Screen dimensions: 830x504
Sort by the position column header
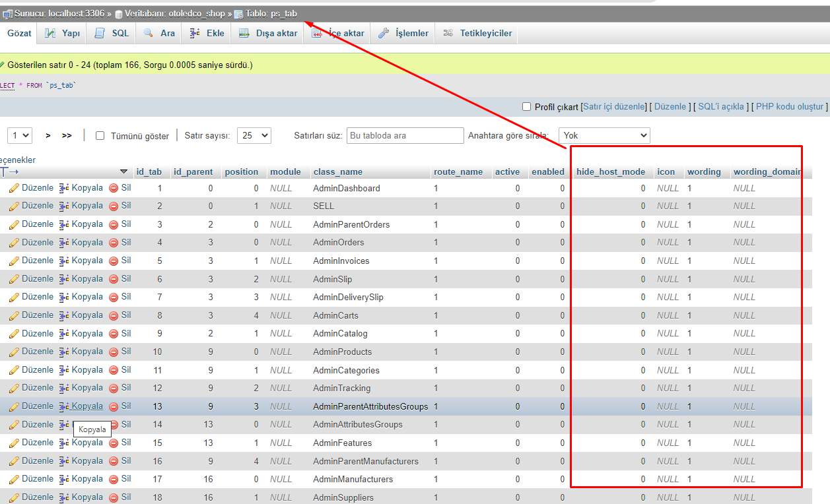pyautogui.click(x=242, y=172)
